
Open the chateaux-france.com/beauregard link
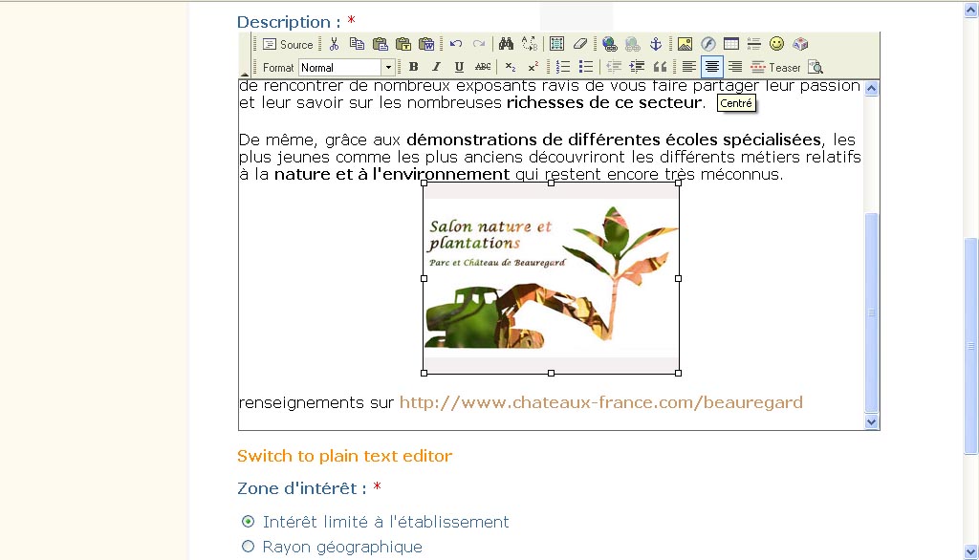point(601,402)
